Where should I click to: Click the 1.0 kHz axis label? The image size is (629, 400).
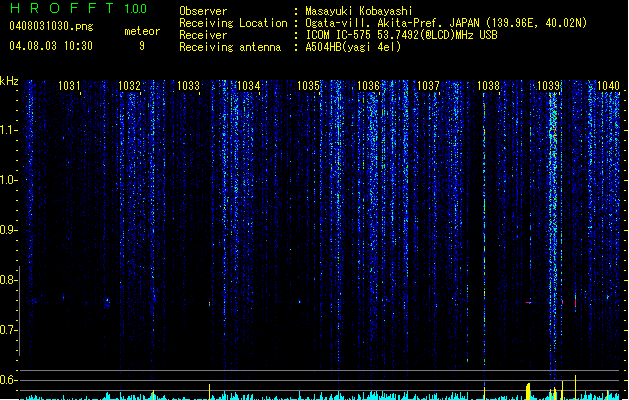click(8, 180)
